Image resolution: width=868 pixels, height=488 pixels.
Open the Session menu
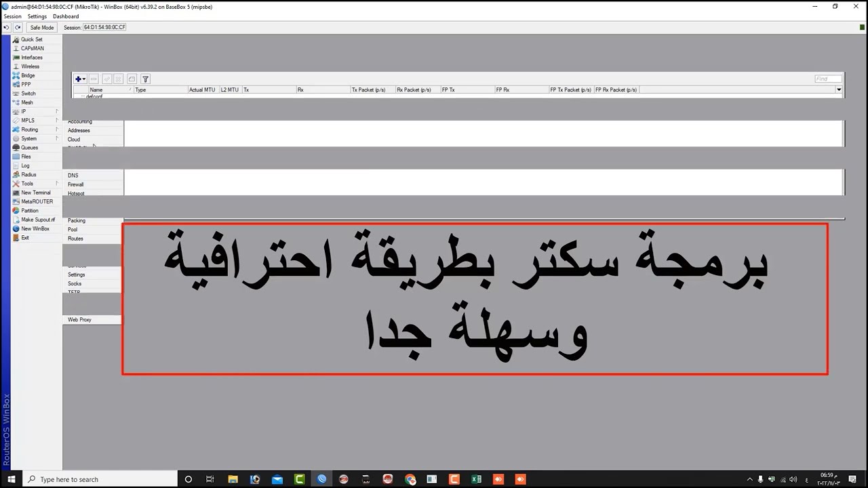[12, 16]
